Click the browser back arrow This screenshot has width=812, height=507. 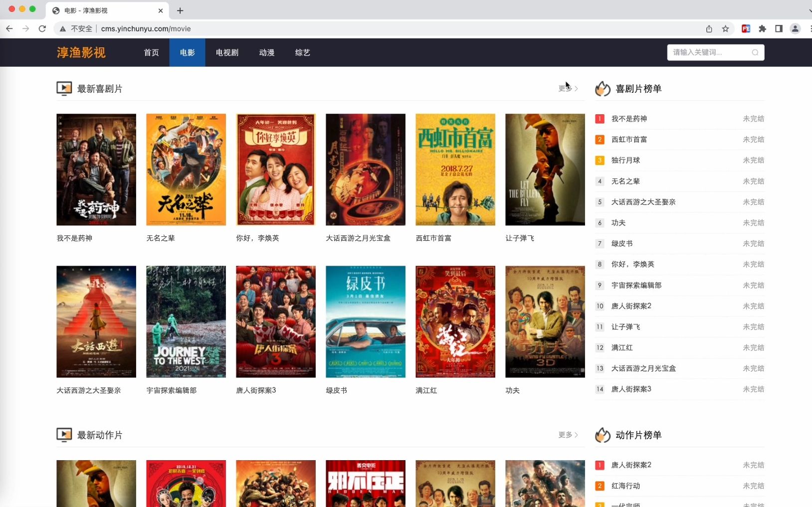click(x=9, y=28)
